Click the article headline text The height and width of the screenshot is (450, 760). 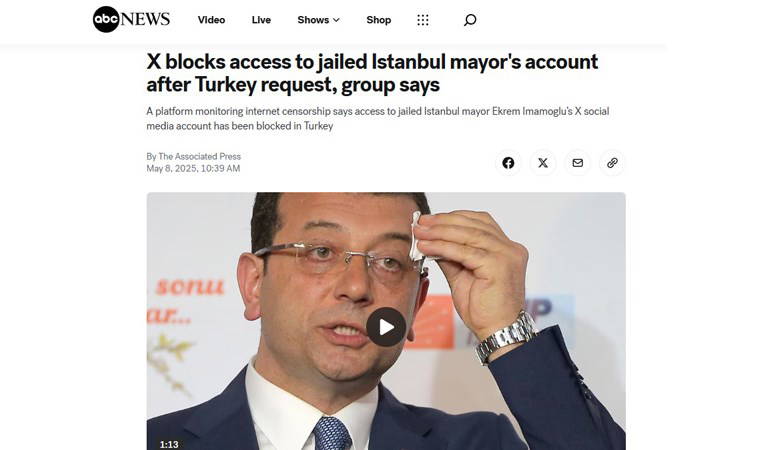372,73
